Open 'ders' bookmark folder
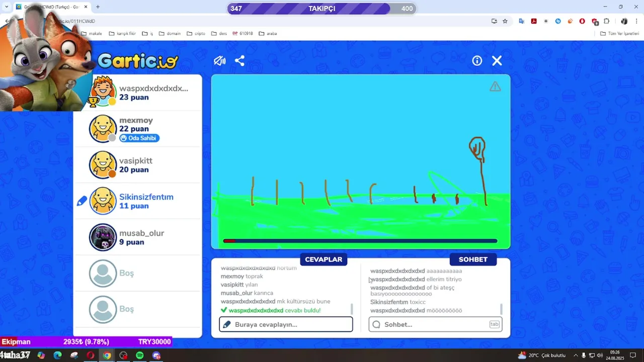 (219, 34)
